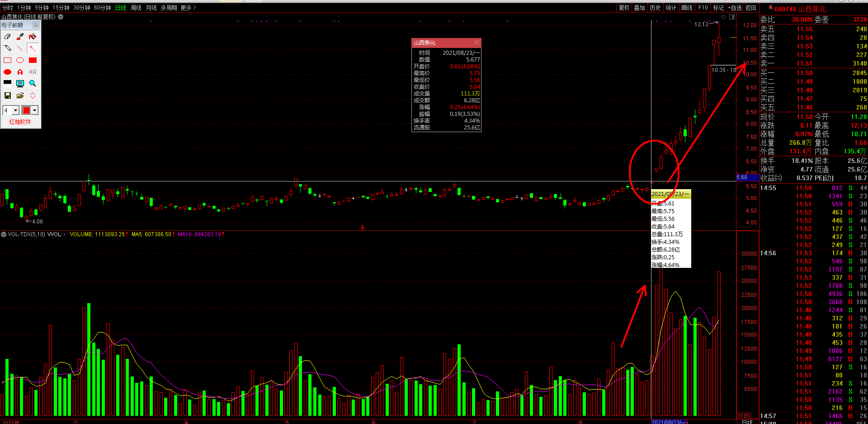Image resolution: width=868 pixels, height=424 pixels.
Task: Click the floppy disk save icon
Action: (x=7, y=95)
